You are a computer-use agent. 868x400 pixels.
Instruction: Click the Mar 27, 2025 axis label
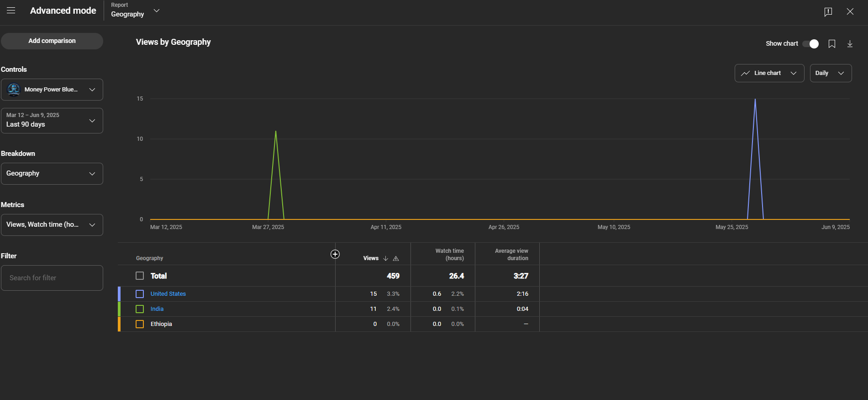tap(268, 227)
